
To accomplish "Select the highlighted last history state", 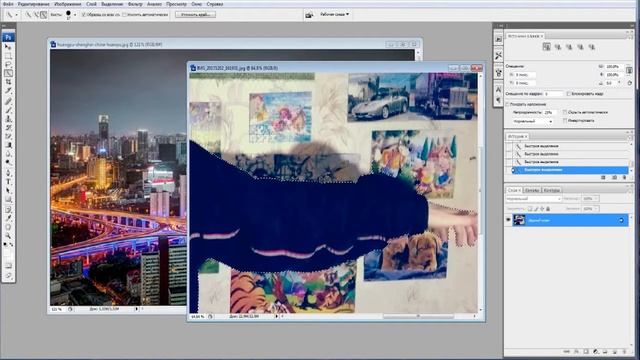I will (569, 170).
